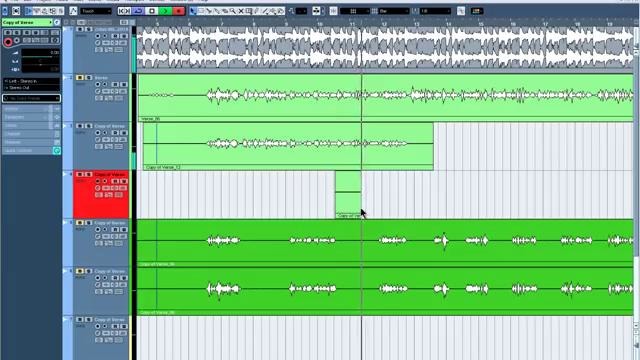Mute track 2 named Verse
Screen dimensions: 640x360
click(80, 78)
